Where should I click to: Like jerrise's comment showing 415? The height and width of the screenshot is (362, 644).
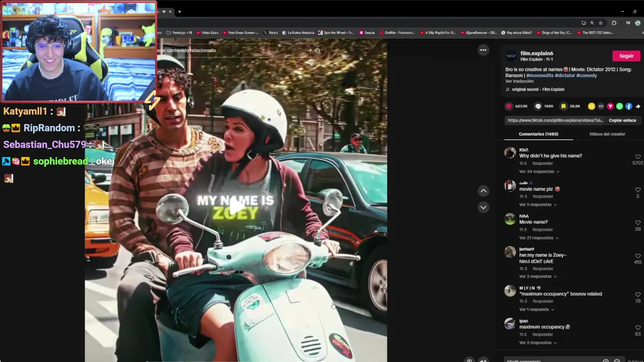tap(638, 256)
